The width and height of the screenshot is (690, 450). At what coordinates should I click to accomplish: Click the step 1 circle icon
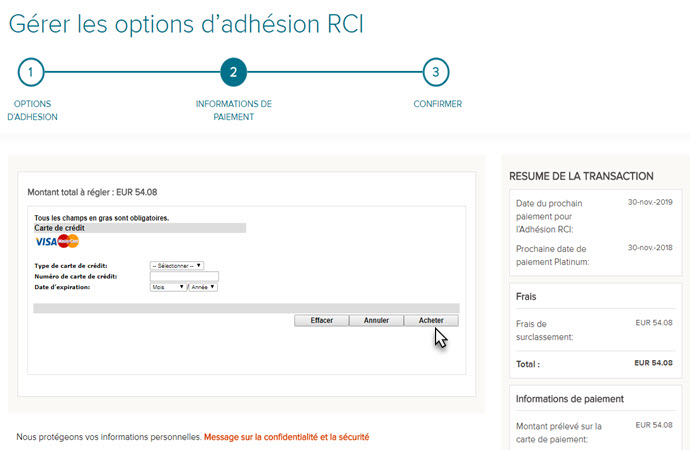(31, 72)
